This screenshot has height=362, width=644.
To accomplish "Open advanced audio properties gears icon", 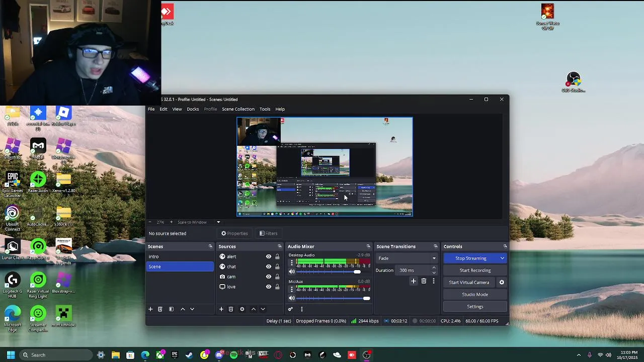I will [x=290, y=309].
